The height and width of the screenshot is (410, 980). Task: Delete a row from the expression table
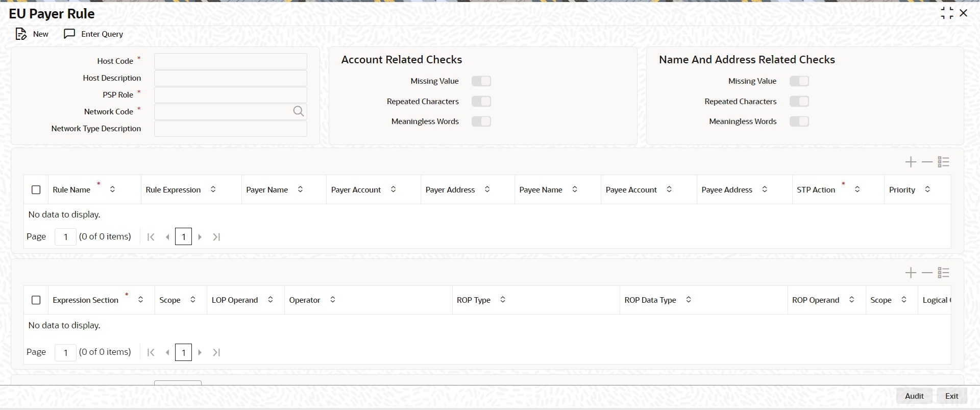[927, 273]
